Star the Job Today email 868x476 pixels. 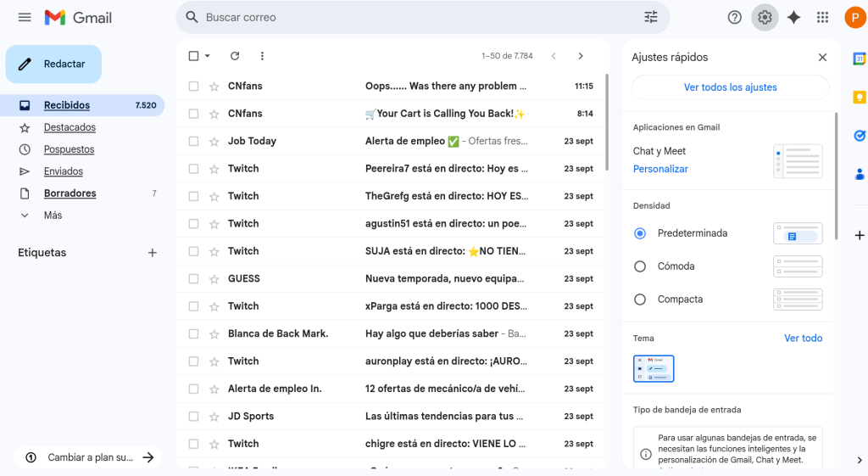coord(214,141)
